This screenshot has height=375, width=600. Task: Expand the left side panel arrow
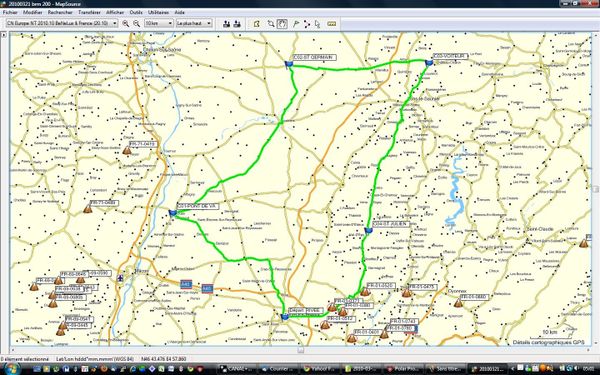point(4,35)
